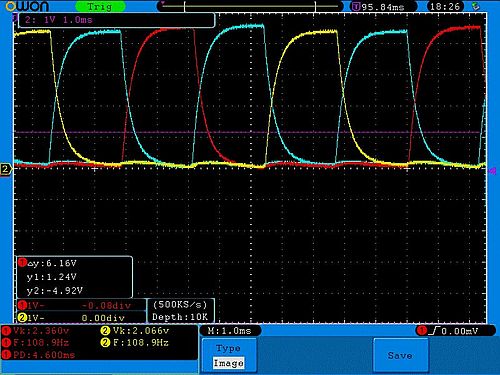
Task: Open the Image type option
Action: tap(229, 363)
